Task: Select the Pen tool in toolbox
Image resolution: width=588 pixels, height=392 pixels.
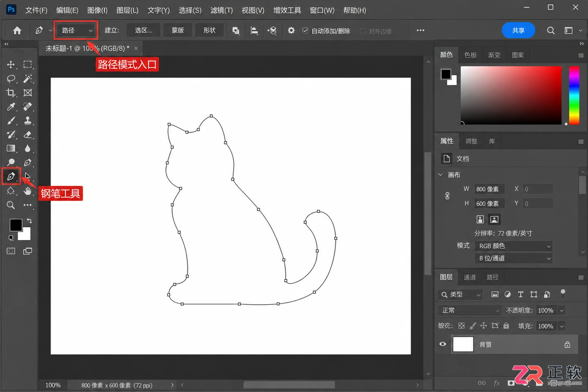Action: click(x=11, y=176)
